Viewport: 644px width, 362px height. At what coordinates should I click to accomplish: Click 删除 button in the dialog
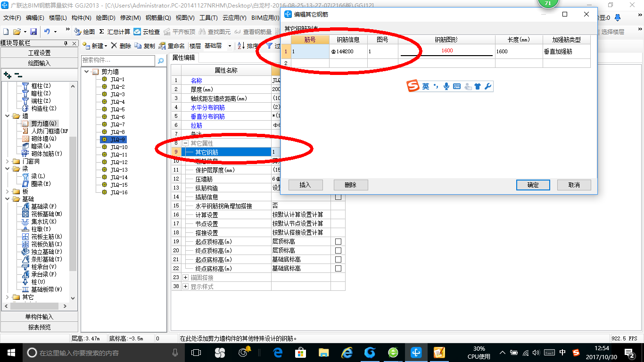[351, 185]
